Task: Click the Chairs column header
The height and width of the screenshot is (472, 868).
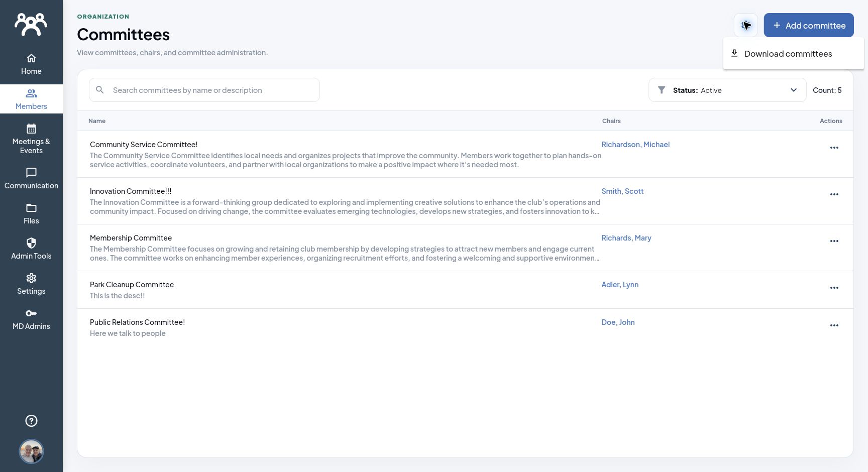Action: coord(611,121)
